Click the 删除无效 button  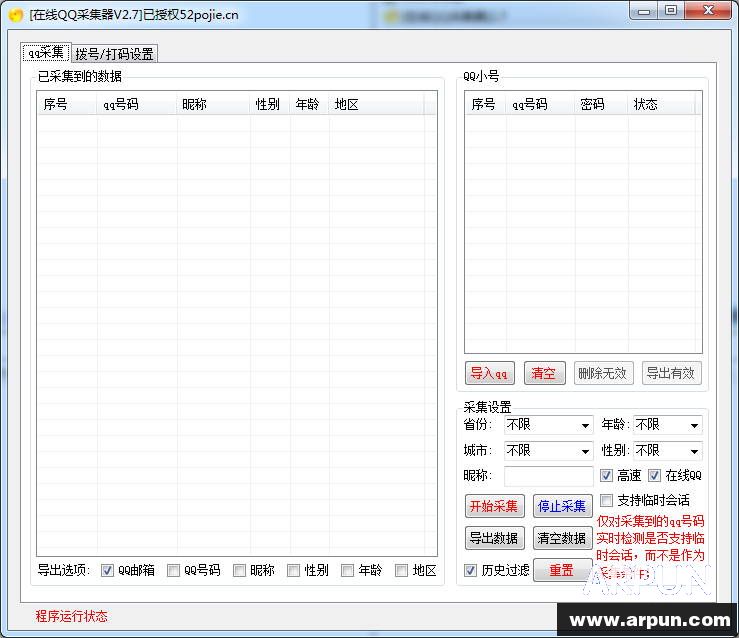[x=603, y=373]
